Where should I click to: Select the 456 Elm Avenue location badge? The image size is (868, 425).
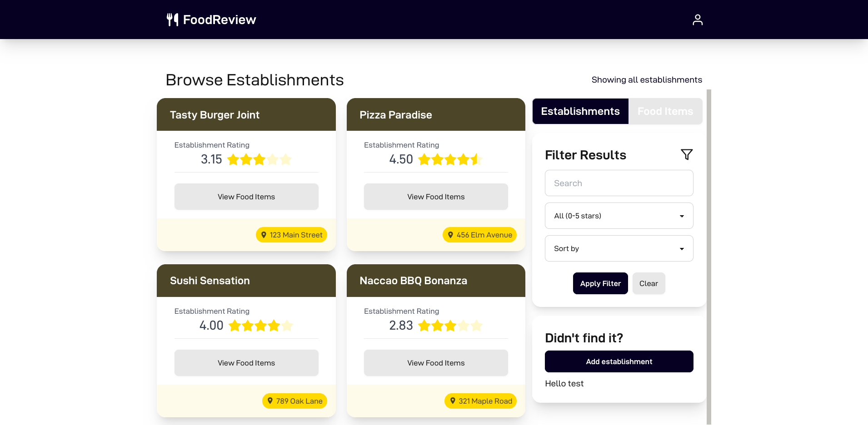pos(479,235)
